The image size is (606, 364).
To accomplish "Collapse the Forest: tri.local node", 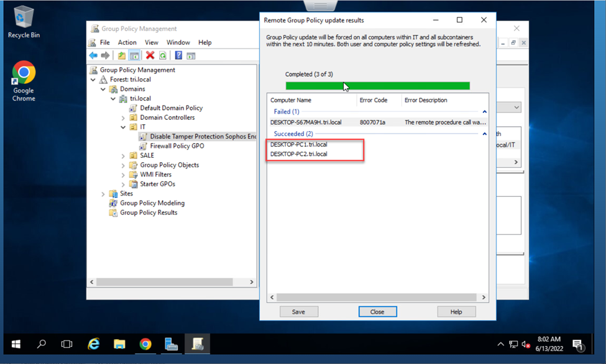I will pos(93,80).
